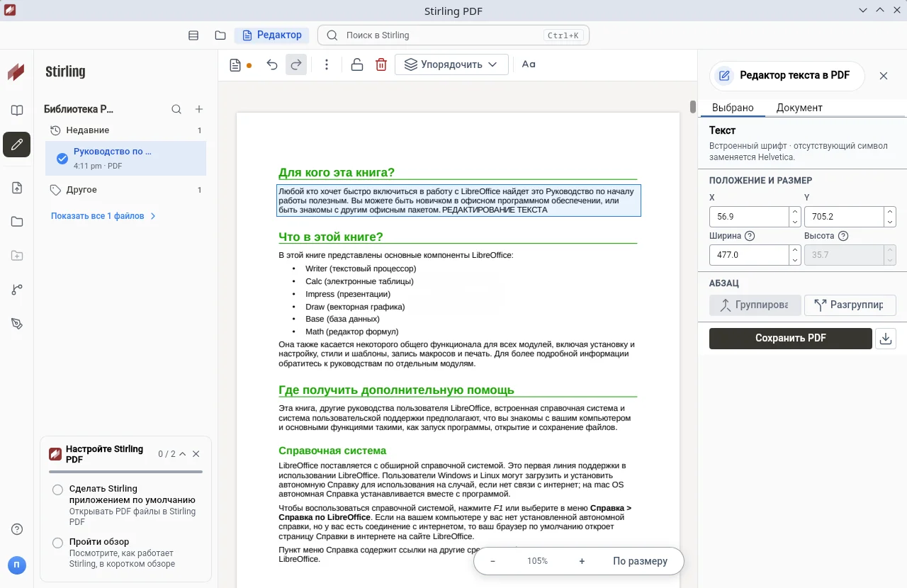
Task: Click the branch icon in left rail
Action: pos(17,290)
